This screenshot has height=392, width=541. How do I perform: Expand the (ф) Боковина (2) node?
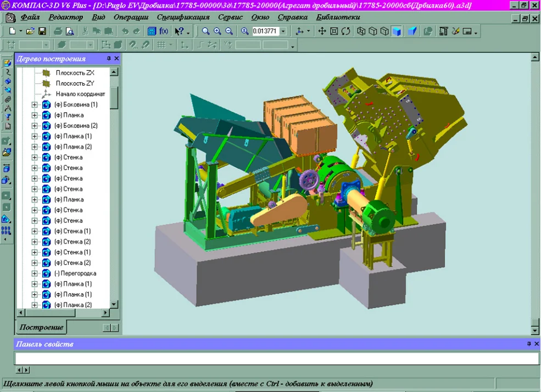point(35,126)
